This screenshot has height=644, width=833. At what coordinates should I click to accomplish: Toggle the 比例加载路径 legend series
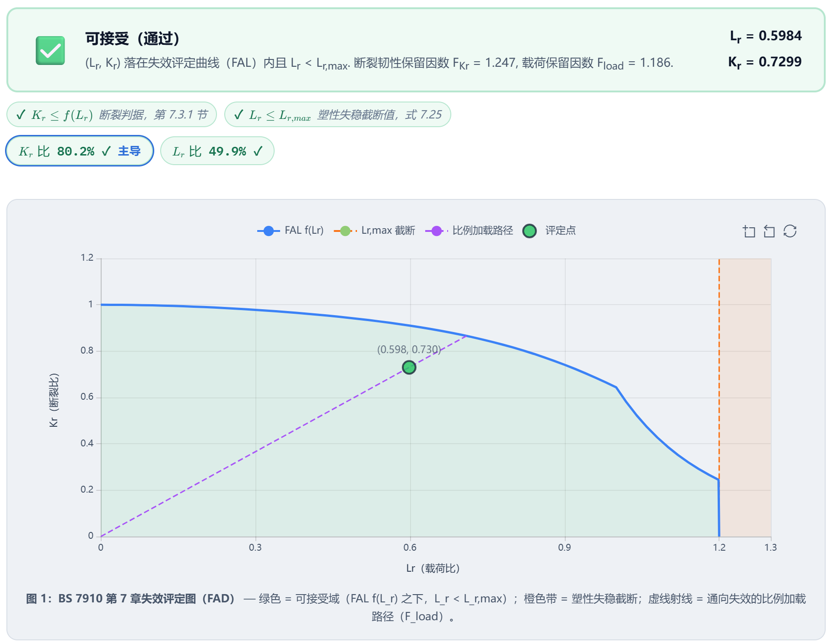[x=469, y=231]
